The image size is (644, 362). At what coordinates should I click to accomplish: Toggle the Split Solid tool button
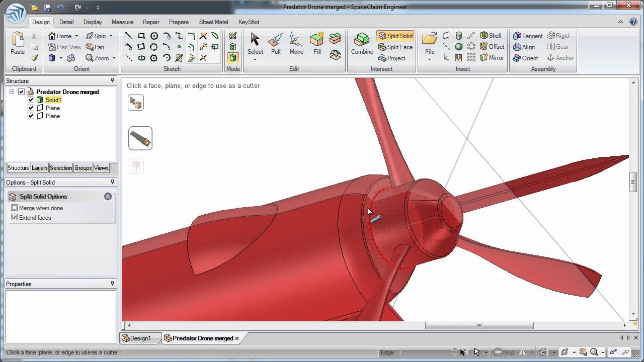coord(395,36)
